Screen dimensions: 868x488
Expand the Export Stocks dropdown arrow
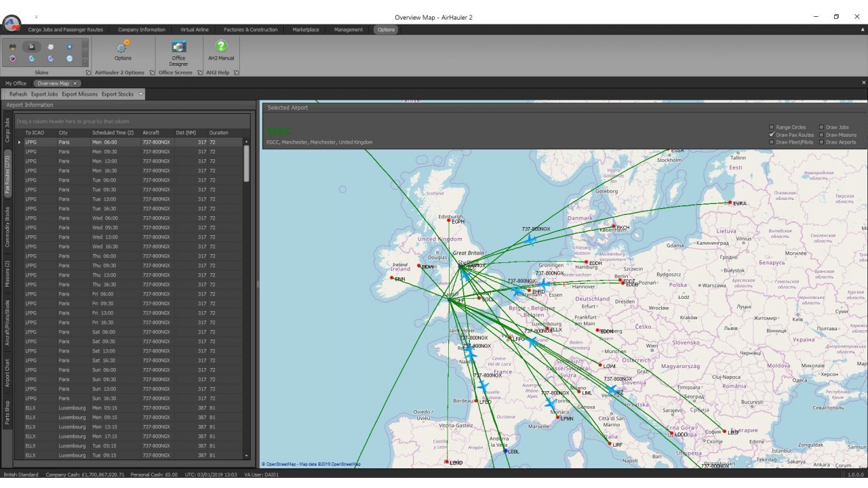141,94
